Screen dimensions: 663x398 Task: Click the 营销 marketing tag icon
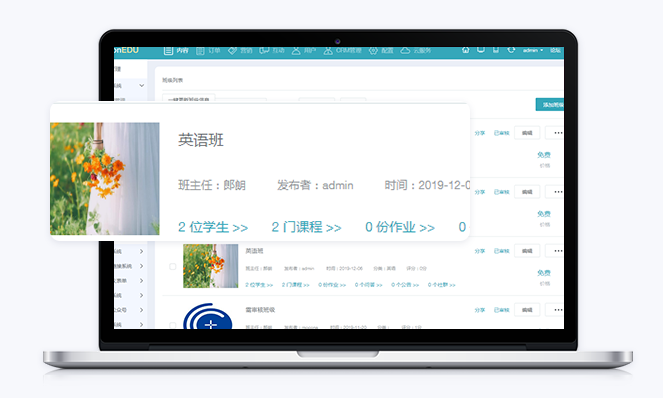pos(232,51)
